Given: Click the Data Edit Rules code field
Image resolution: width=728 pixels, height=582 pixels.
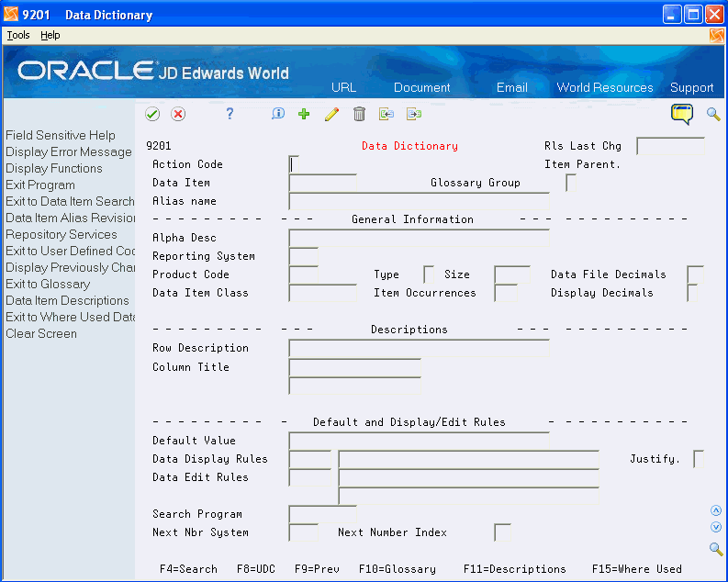Looking at the screenshot, I should [309, 477].
